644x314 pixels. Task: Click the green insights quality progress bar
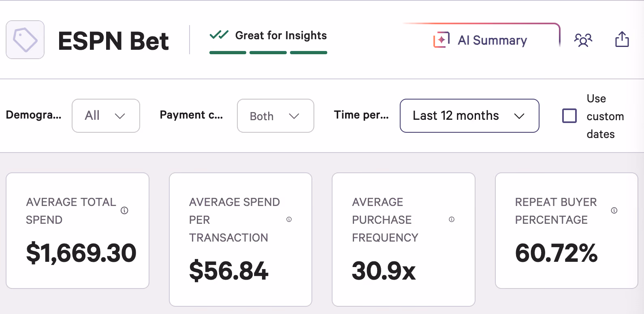click(x=268, y=53)
